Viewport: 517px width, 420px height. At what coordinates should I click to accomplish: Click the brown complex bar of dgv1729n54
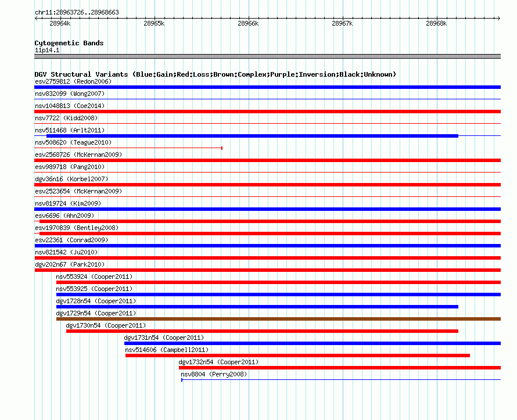pos(279,319)
